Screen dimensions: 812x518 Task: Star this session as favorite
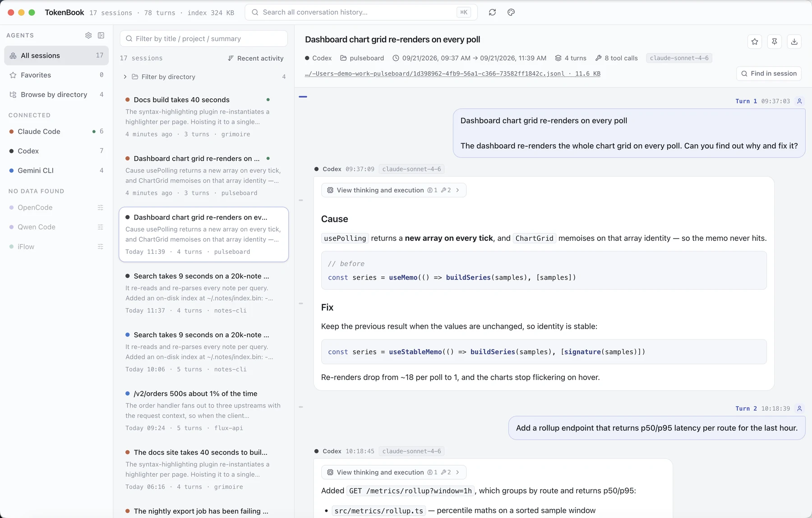pos(755,41)
